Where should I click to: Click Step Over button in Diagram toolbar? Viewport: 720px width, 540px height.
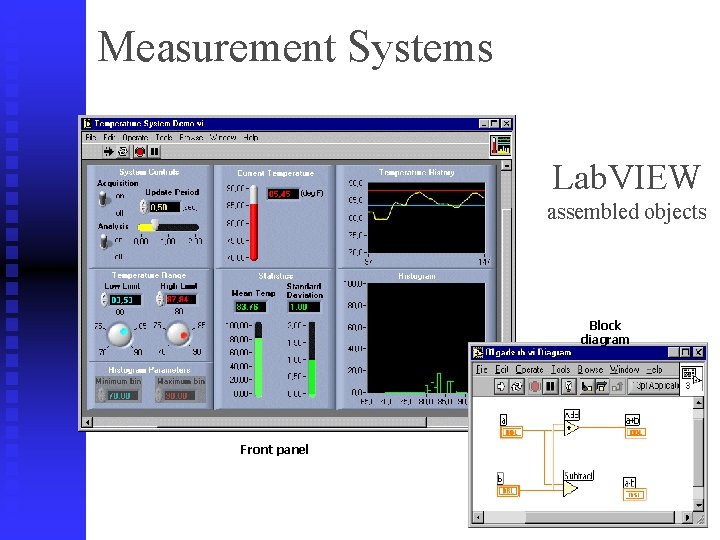(x=602, y=387)
